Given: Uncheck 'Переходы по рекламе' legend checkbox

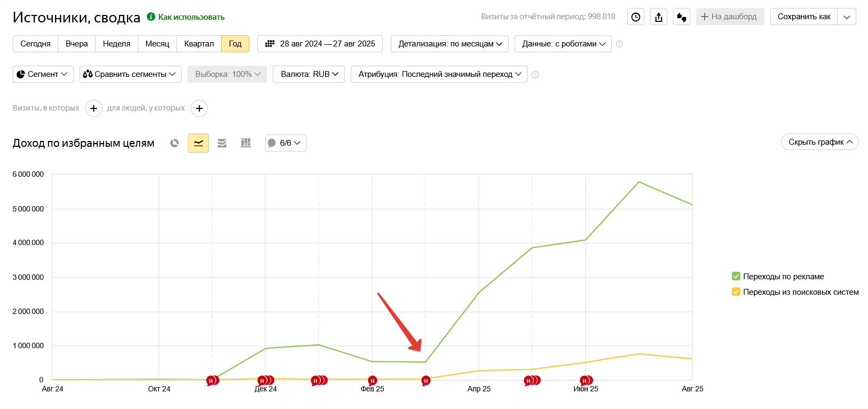Looking at the screenshot, I should (x=736, y=277).
